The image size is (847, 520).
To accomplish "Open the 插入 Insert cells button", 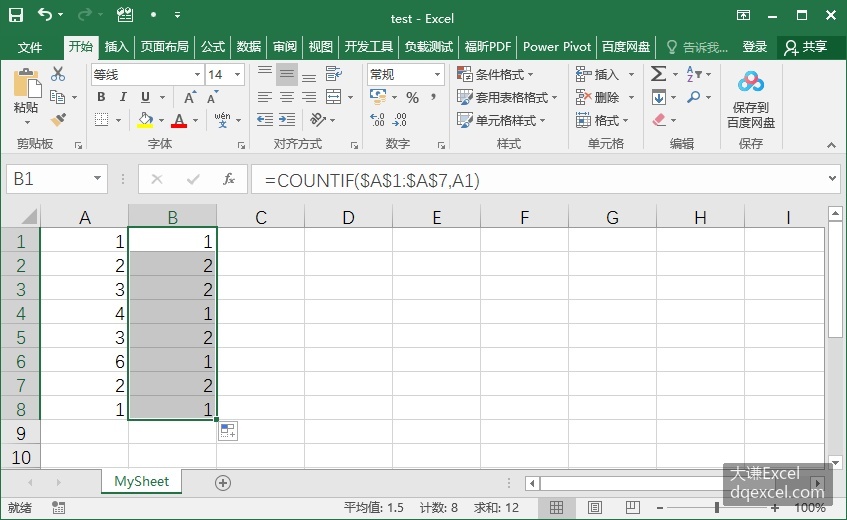I will (605, 74).
